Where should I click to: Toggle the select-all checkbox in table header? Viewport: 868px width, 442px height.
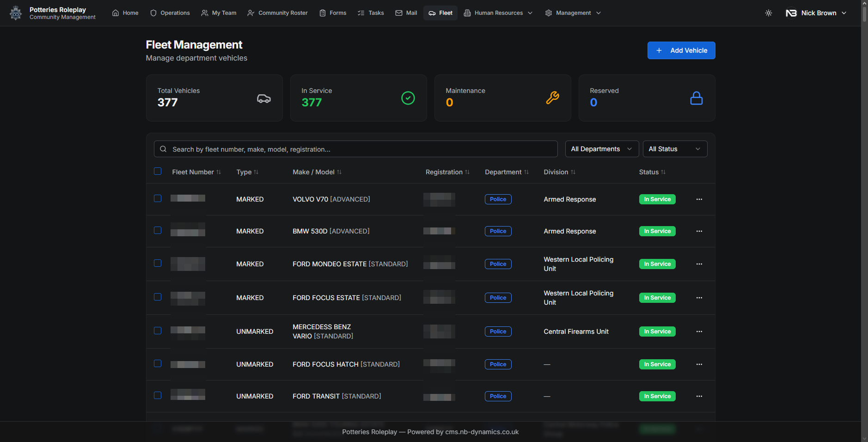tap(158, 171)
